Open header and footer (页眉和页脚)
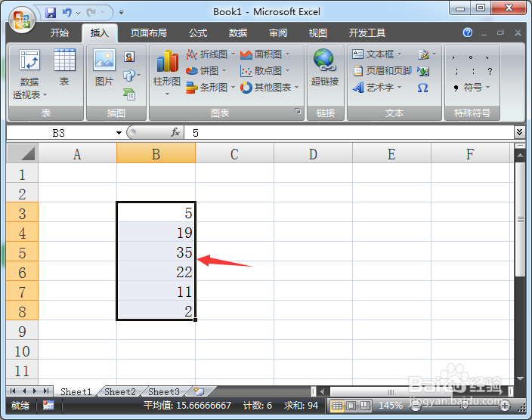The height and width of the screenshot is (420, 532). pos(382,70)
